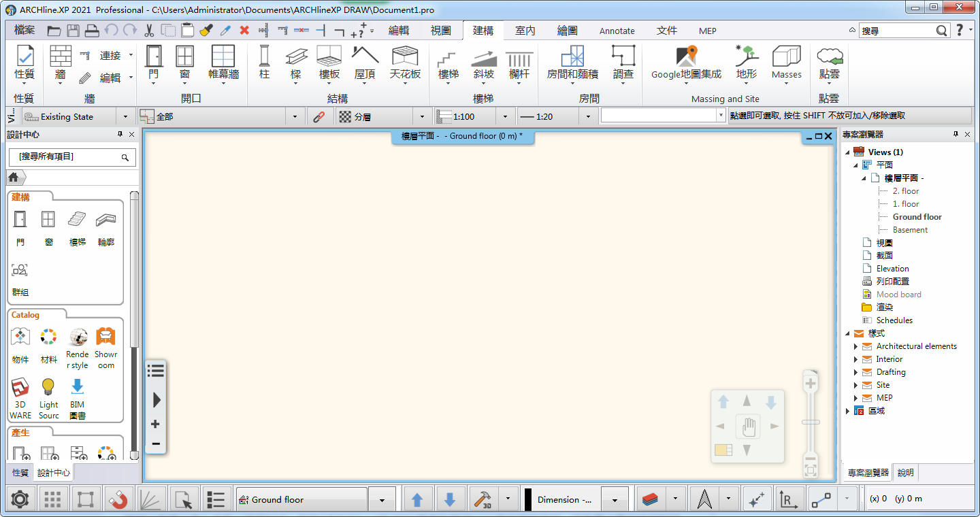This screenshot has height=517, width=980.
Task: Toggle the reference R coordinate button
Action: coord(789,499)
